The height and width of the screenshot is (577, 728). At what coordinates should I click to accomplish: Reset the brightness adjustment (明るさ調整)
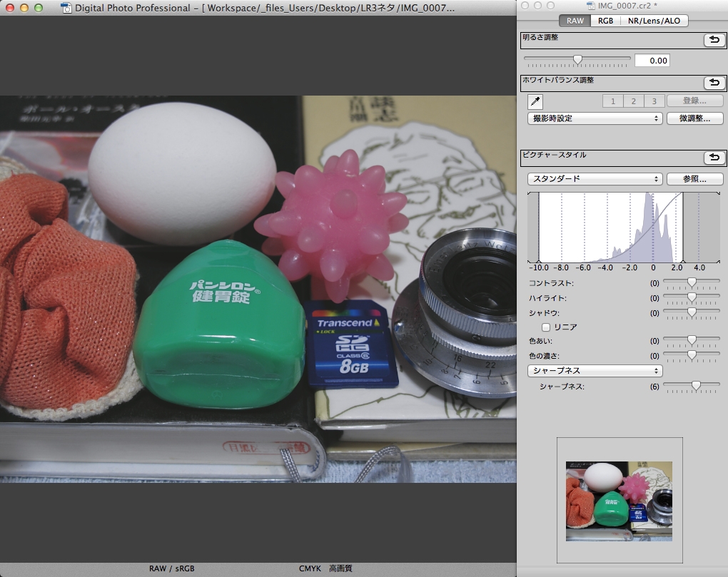[x=714, y=40]
